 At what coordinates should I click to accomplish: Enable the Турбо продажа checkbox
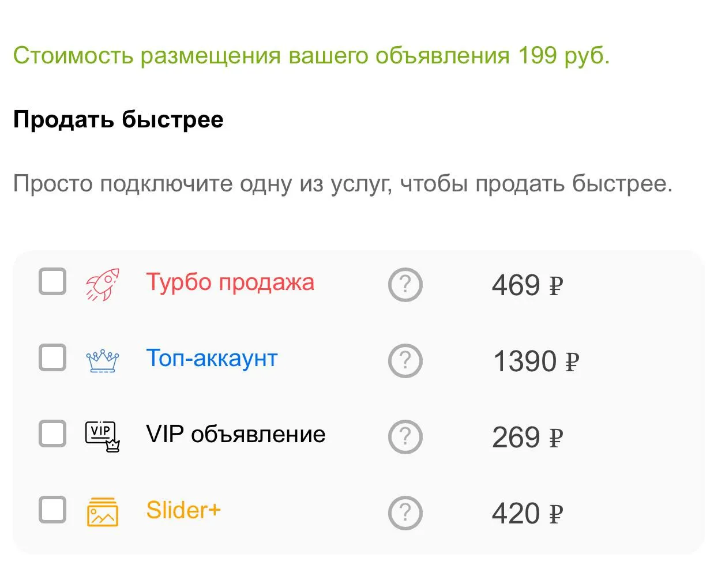52,281
